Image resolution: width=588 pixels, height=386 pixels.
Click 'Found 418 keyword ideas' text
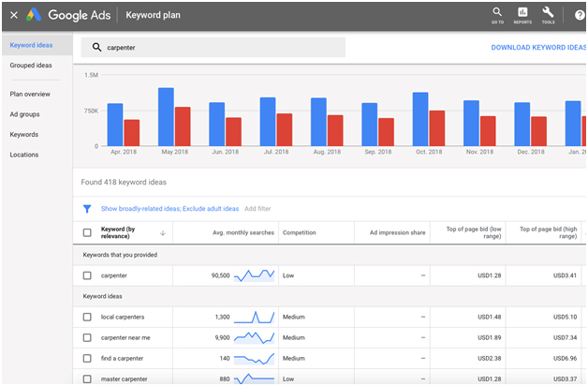(124, 182)
